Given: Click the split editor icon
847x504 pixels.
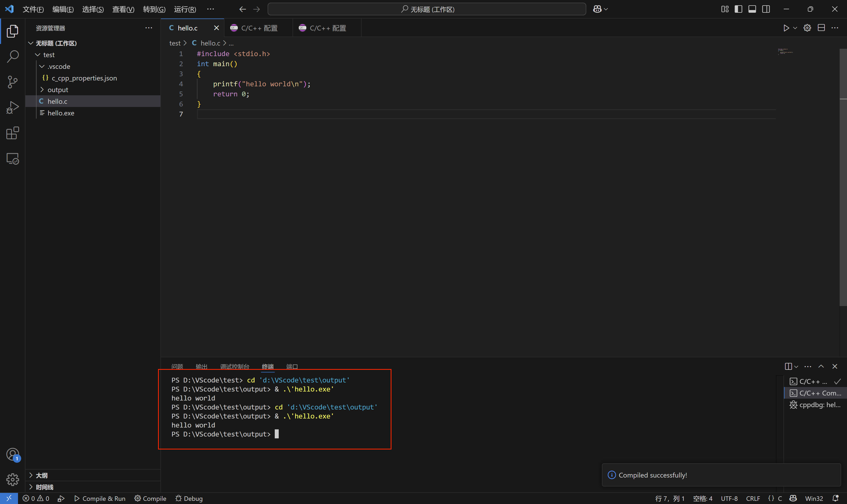Looking at the screenshot, I should pos(822,28).
